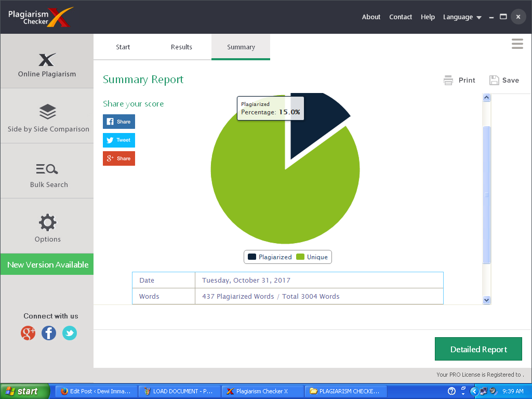The width and height of the screenshot is (532, 399).
Task: Click New Version Available banner
Action: [x=47, y=264]
